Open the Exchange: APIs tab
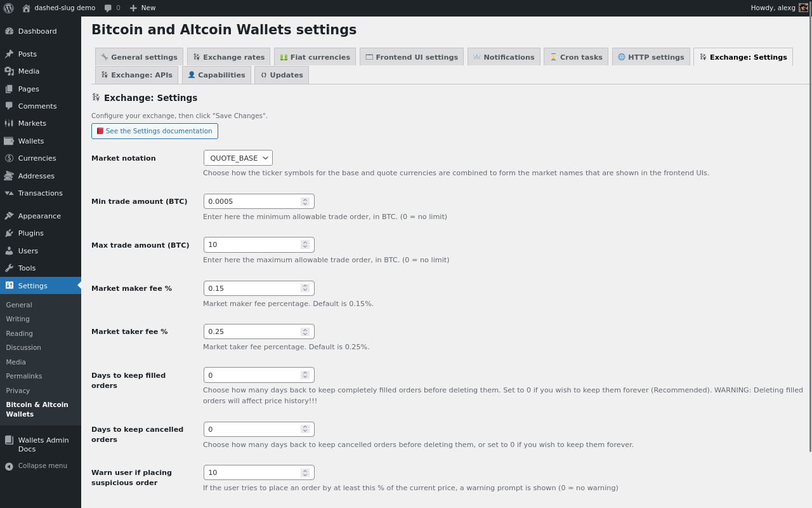This screenshot has height=508, width=812. 136,75
